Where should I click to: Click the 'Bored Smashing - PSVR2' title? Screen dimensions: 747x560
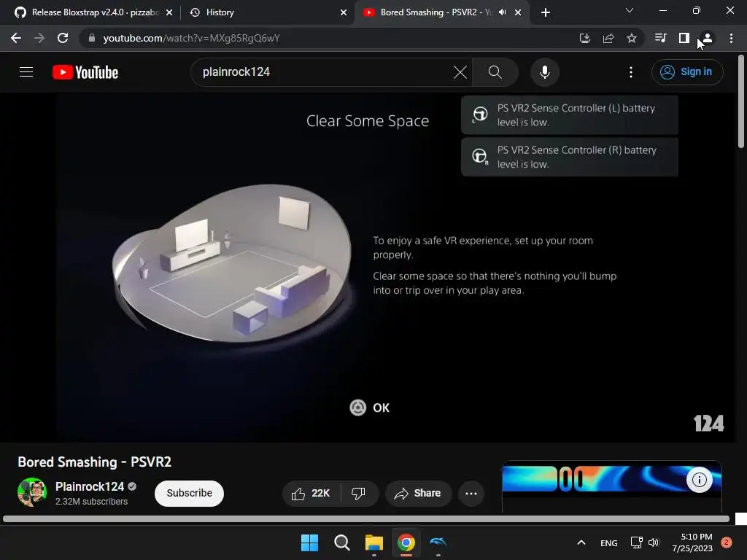pyautogui.click(x=94, y=462)
